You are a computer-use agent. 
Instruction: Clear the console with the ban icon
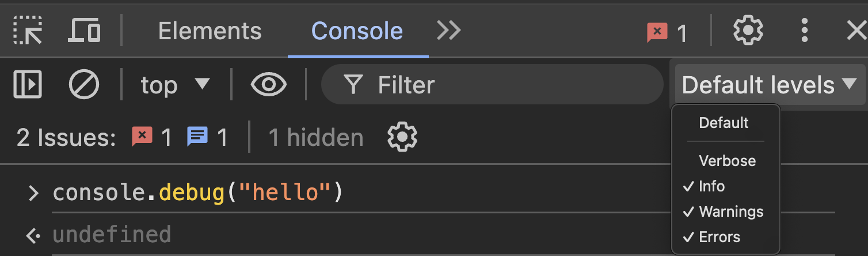84,85
